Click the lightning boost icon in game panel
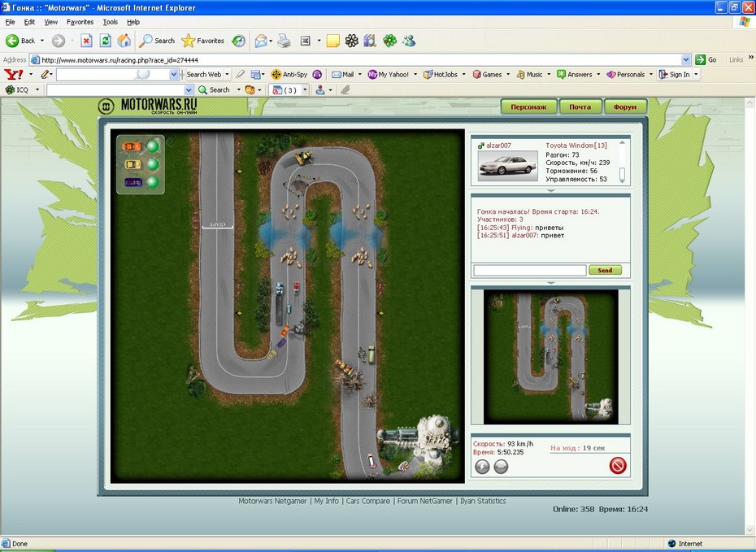756x552 pixels. tap(482, 466)
